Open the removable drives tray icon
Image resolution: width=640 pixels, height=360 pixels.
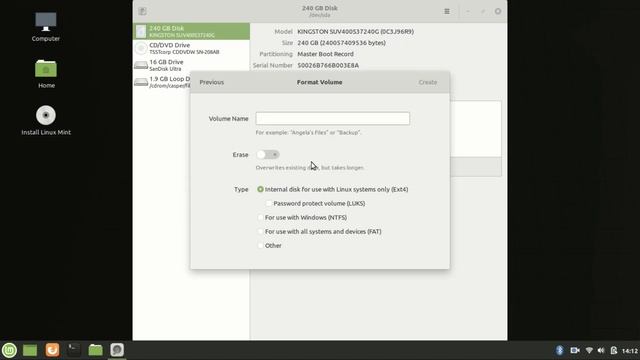point(613,350)
